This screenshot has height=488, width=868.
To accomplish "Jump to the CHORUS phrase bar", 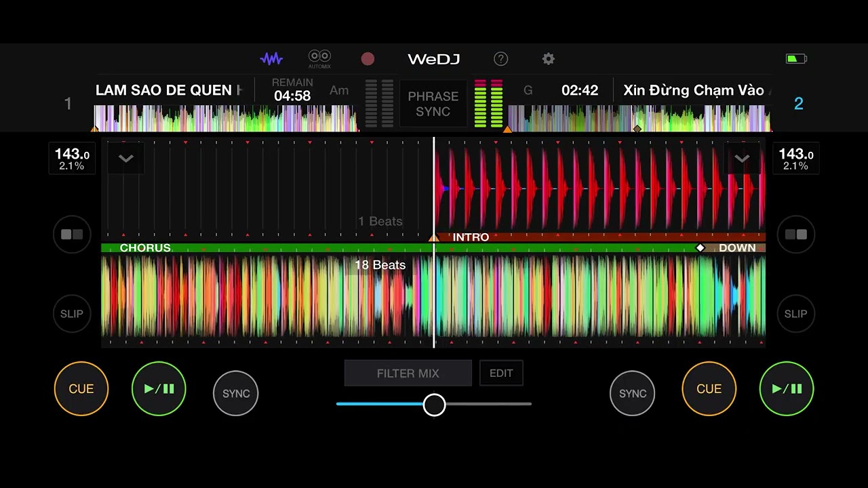I will [400, 248].
